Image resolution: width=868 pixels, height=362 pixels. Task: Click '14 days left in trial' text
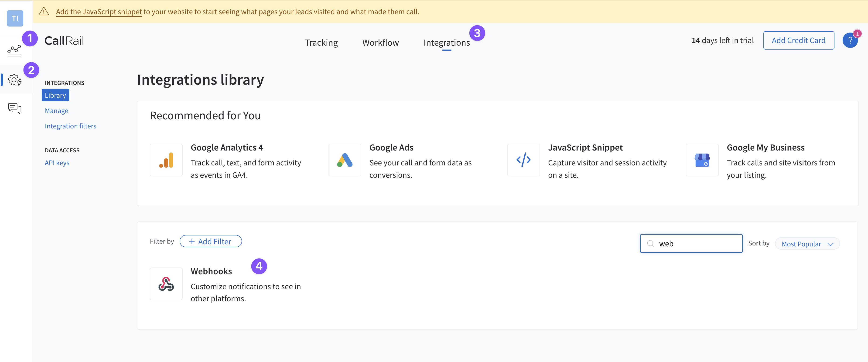point(723,40)
